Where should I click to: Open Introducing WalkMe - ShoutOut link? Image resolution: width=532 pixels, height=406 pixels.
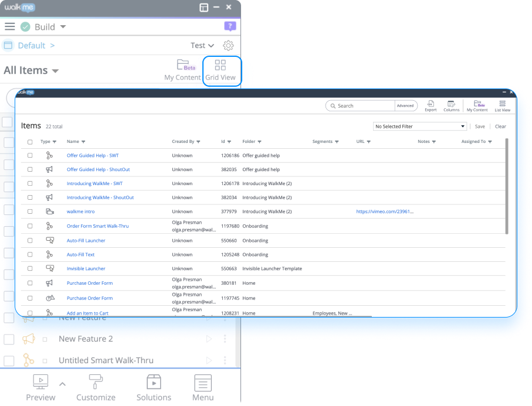(x=100, y=197)
